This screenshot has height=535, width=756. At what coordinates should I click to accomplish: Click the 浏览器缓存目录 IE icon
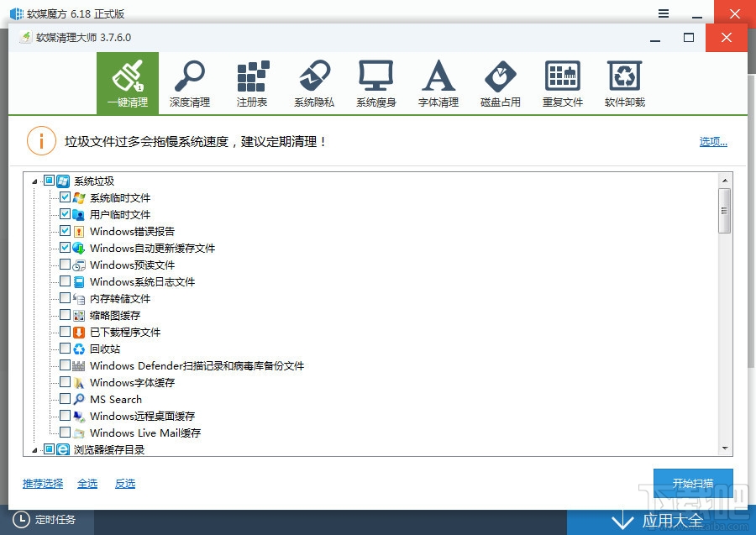[x=63, y=449]
